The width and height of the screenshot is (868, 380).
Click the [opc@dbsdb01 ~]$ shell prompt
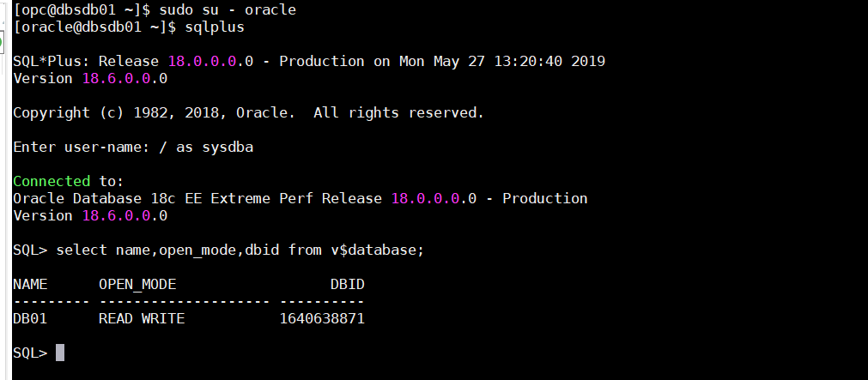[x=82, y=10]
